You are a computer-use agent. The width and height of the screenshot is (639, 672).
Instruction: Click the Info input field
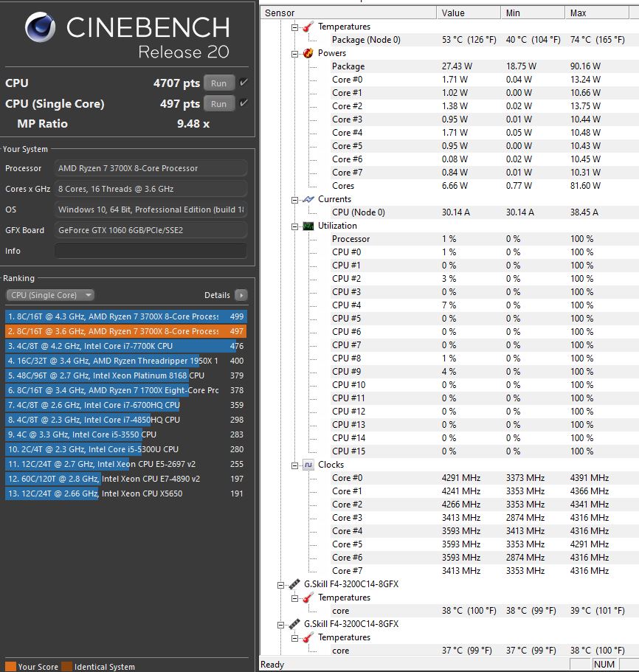point(151,251)
